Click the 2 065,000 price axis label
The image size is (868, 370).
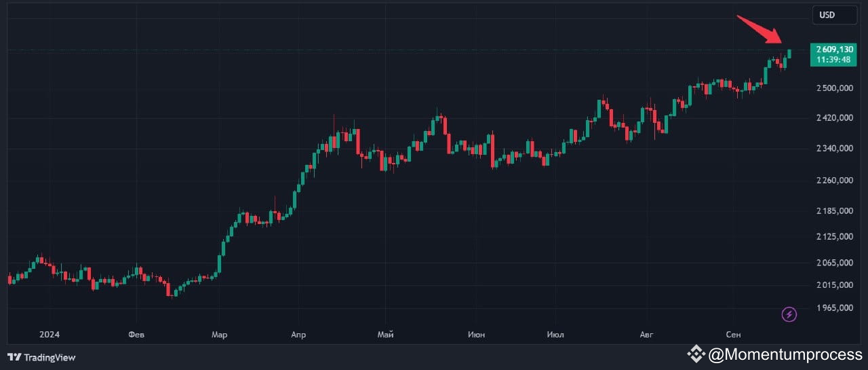pyautogui.click(x=834, y=263)
